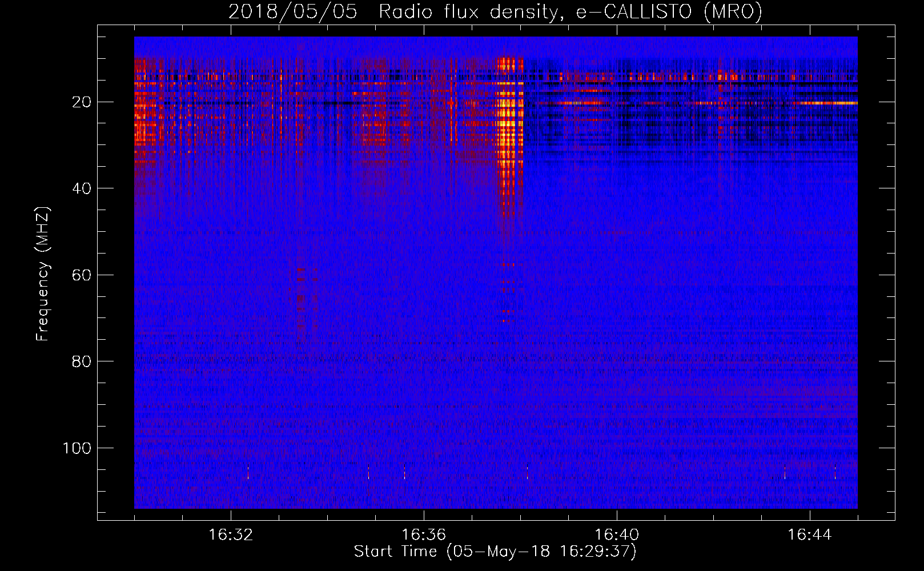Click the frequency tick label '100'

(x=77, y=448)
